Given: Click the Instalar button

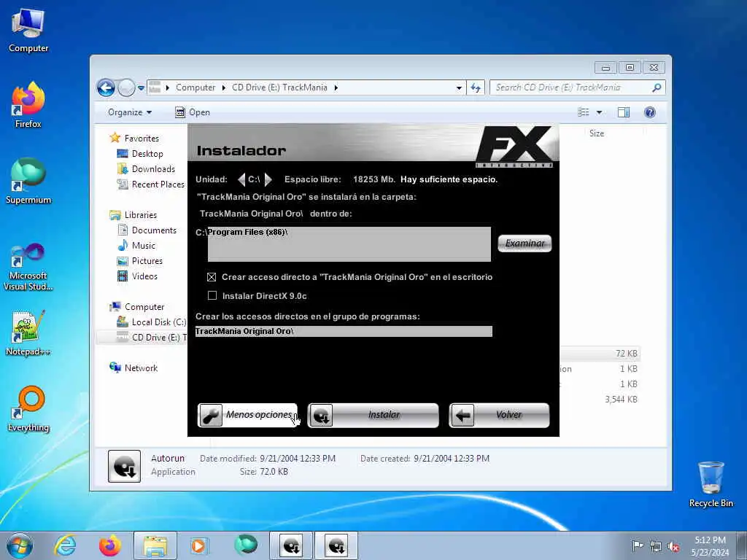Looking at the screenshot, I should [x=373, y=415].
